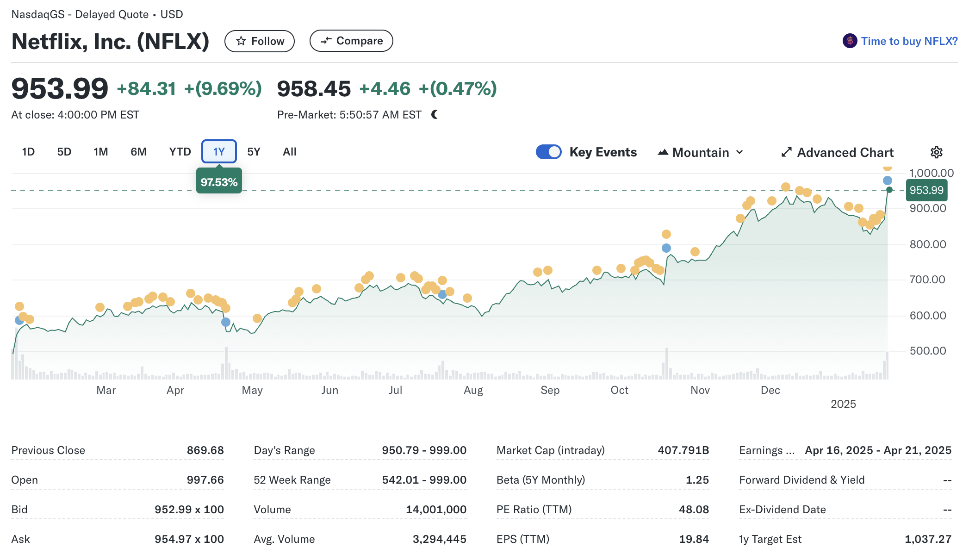Toggle the Key Events switch off
The height and width of the screenshot is (560, 969).
pos(548,152)
